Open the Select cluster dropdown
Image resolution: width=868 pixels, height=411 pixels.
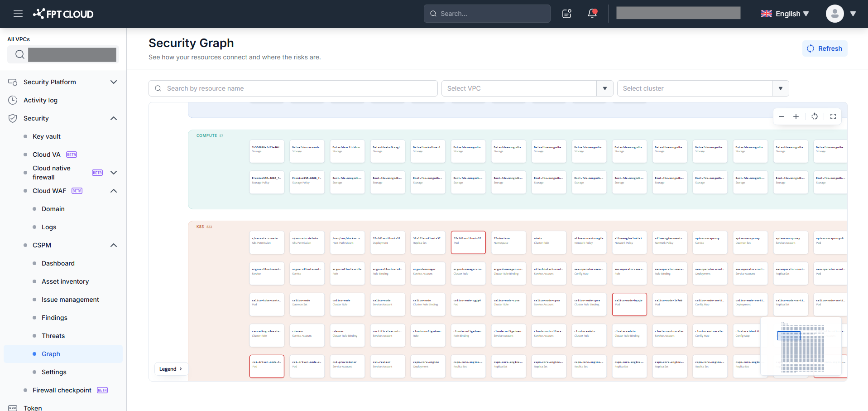703,88
